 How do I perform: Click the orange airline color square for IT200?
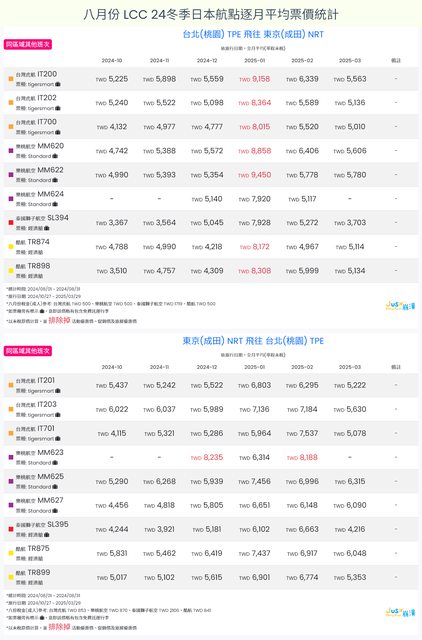(11, 79)
